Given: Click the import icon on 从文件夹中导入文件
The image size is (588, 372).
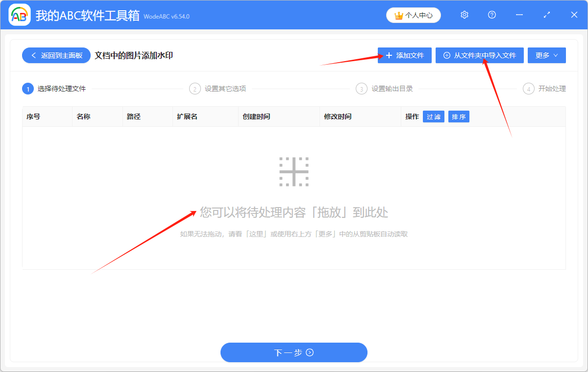Looking at the screenshot, I should pos(446,55).
